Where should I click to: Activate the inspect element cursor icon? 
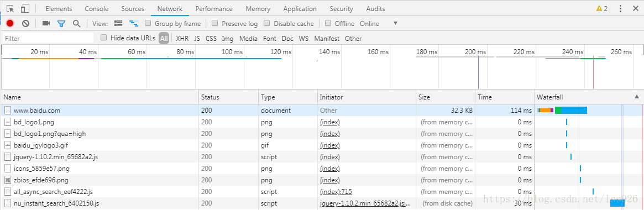point(11,8)
